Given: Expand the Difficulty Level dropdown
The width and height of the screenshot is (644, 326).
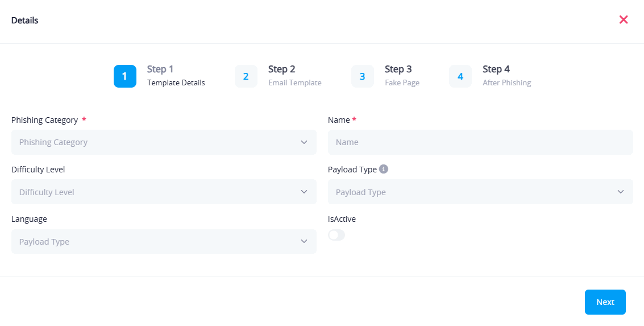Looking at the screenshot, I should click(x=164, y=192).
